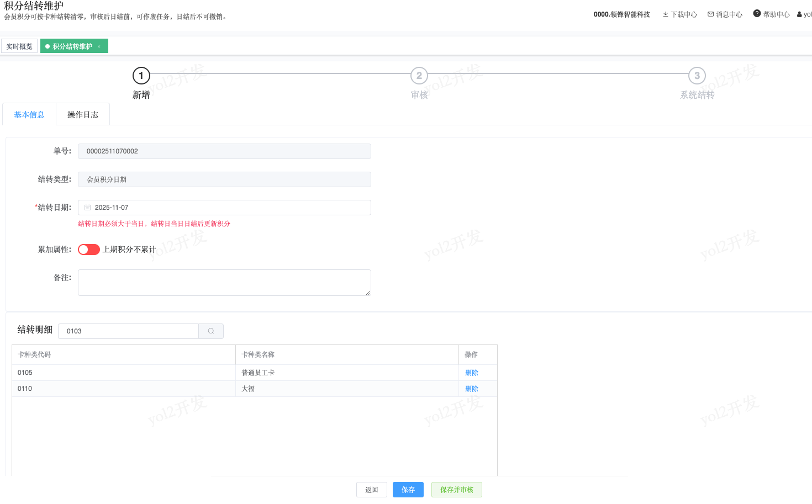The image size is (812, 504).
Task: Click the red 结转日期必须大于当日 hint text
Action: tap(154, 224)
